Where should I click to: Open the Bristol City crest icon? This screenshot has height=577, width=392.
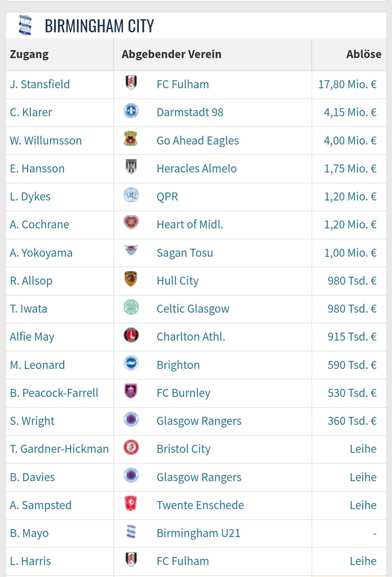(131, 447)
